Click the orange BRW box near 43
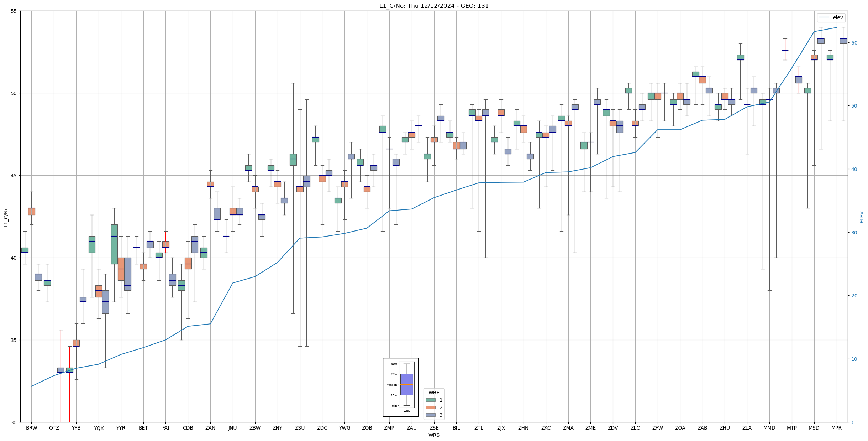 tap(31, 211)
